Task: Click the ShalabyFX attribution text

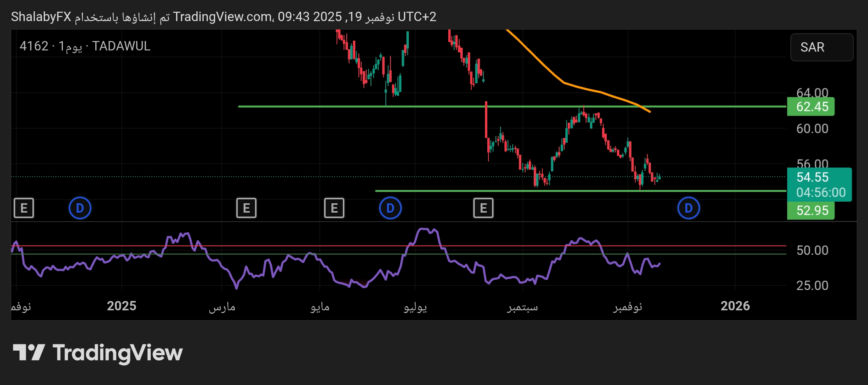Action: point(40,17)
